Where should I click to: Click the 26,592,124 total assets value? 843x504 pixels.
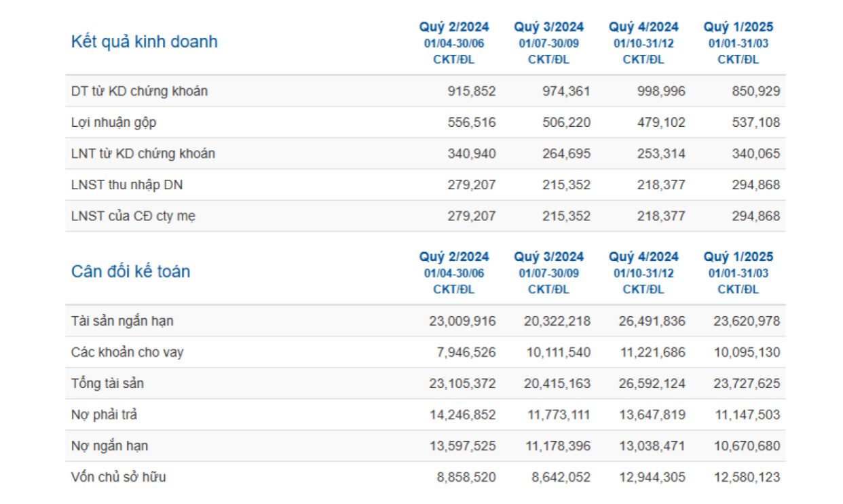coord(652,384)
